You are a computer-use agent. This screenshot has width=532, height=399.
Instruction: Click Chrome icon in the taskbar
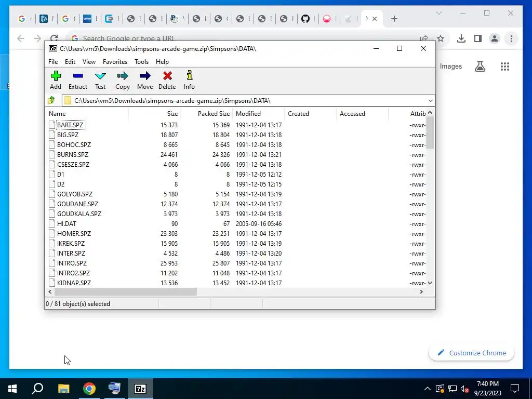coord(89,389)
